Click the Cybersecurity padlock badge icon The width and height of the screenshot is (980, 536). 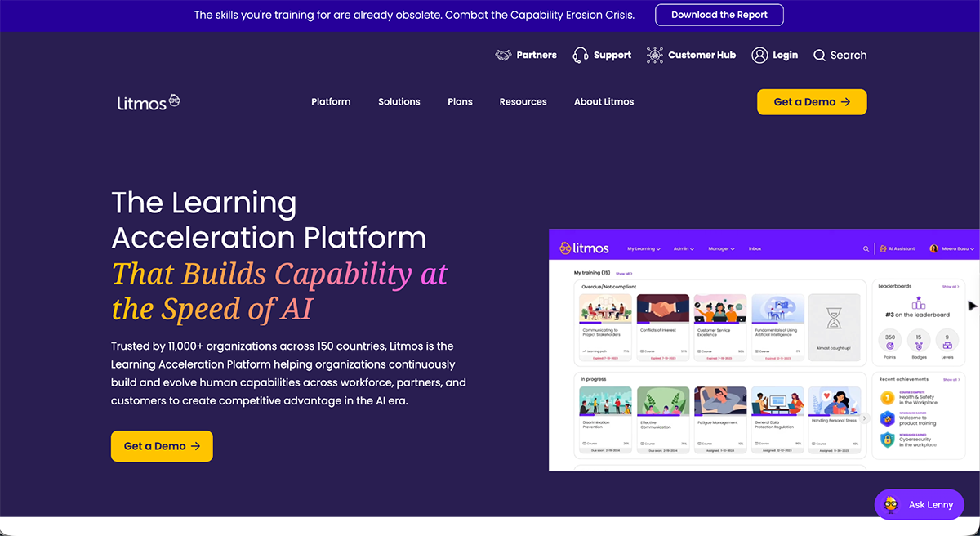(x=888, y=440)
